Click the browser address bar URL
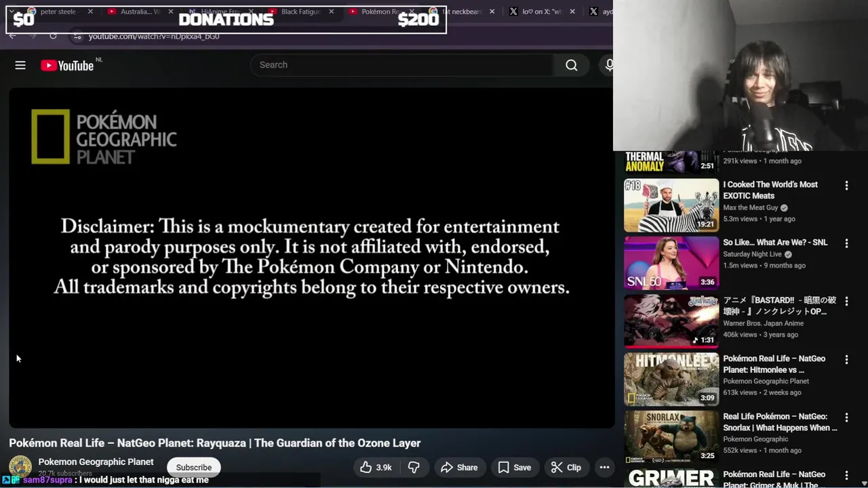The image size is (868, 488). (154, 36)
